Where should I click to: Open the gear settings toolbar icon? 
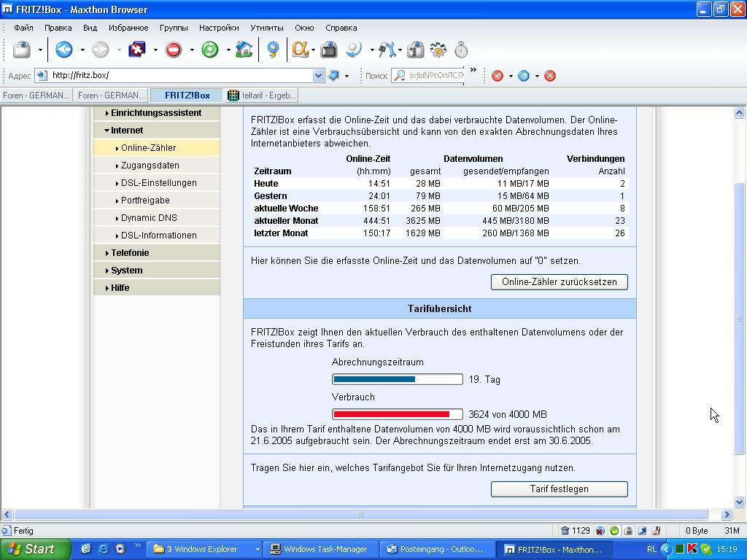coord(438,50)
